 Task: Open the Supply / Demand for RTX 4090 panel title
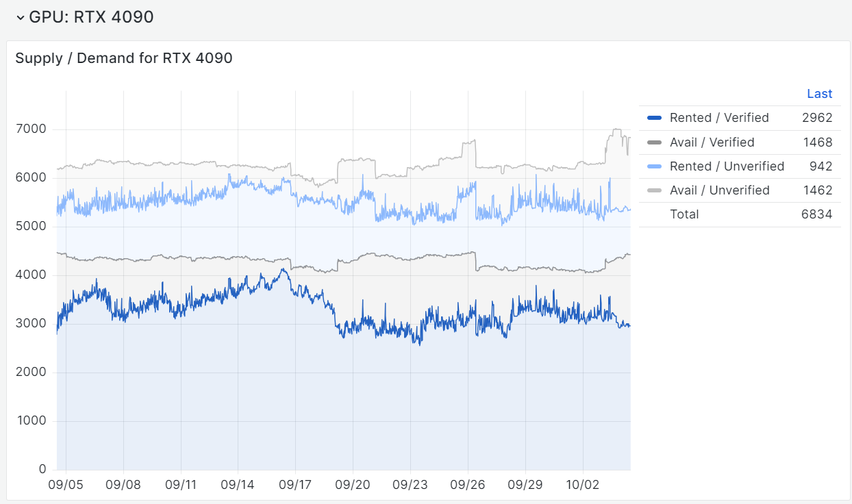coord(124,58)
